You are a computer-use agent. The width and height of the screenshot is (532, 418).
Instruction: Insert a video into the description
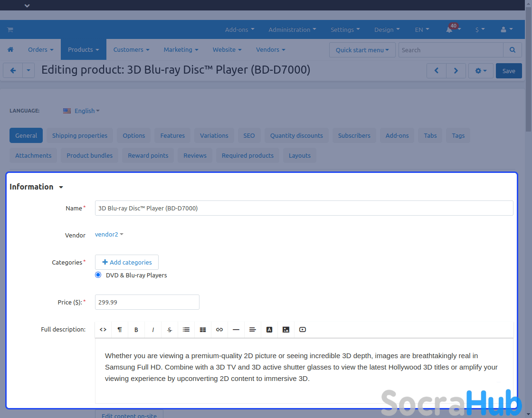(x=303, y=330)
